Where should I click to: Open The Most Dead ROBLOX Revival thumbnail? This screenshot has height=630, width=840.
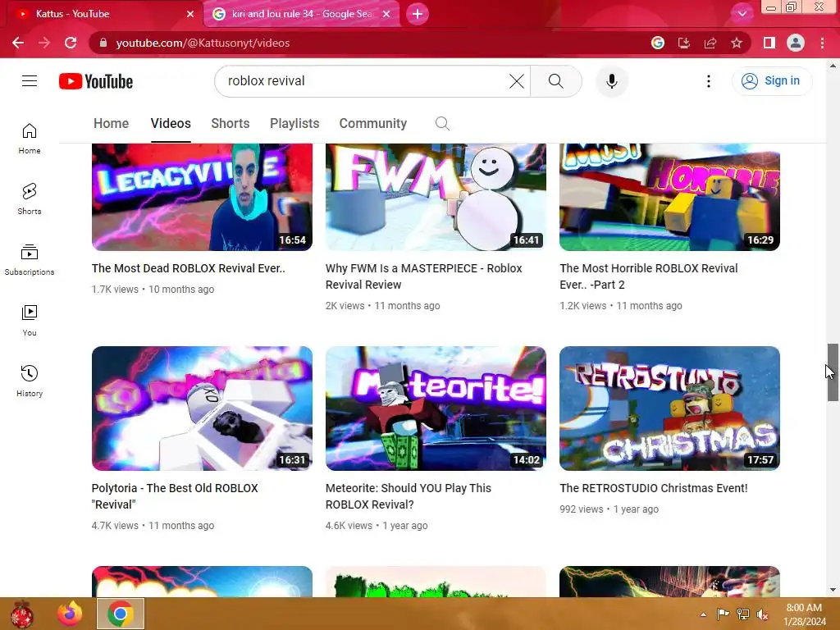pos(202,197)
